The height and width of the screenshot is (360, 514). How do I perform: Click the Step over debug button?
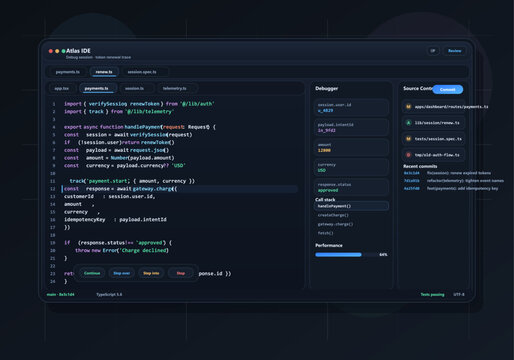pos(122,273)
